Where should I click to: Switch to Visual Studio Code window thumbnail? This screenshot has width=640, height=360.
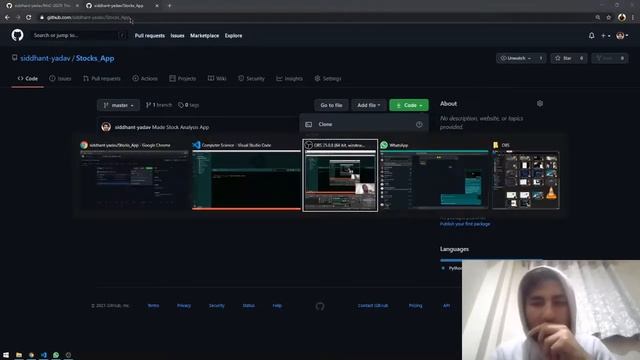pyautogui.click(x=246, y=176)
